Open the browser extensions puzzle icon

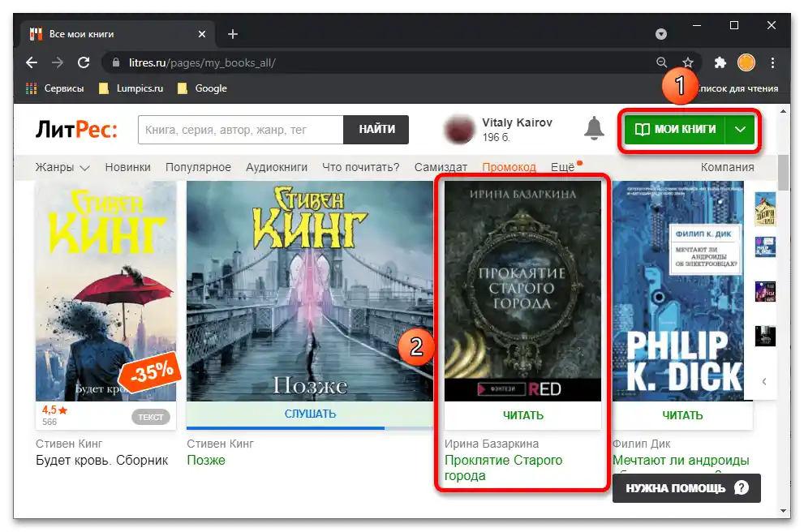720,62
